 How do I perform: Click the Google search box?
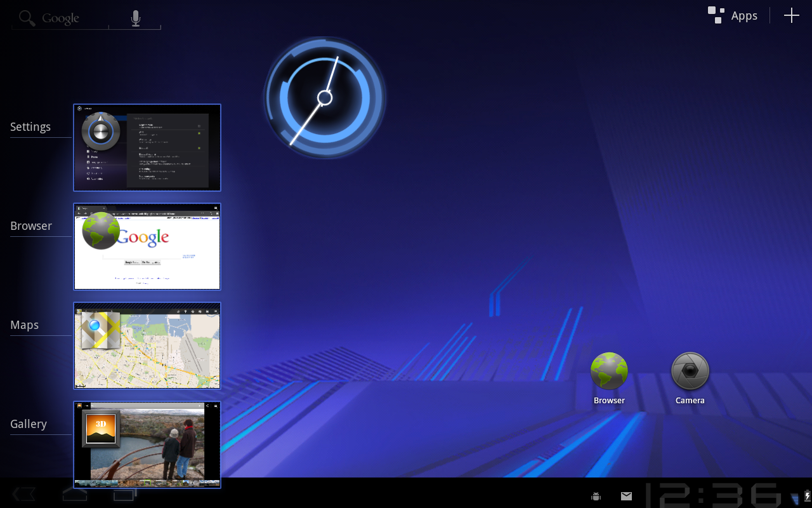(x=60, y=18)
